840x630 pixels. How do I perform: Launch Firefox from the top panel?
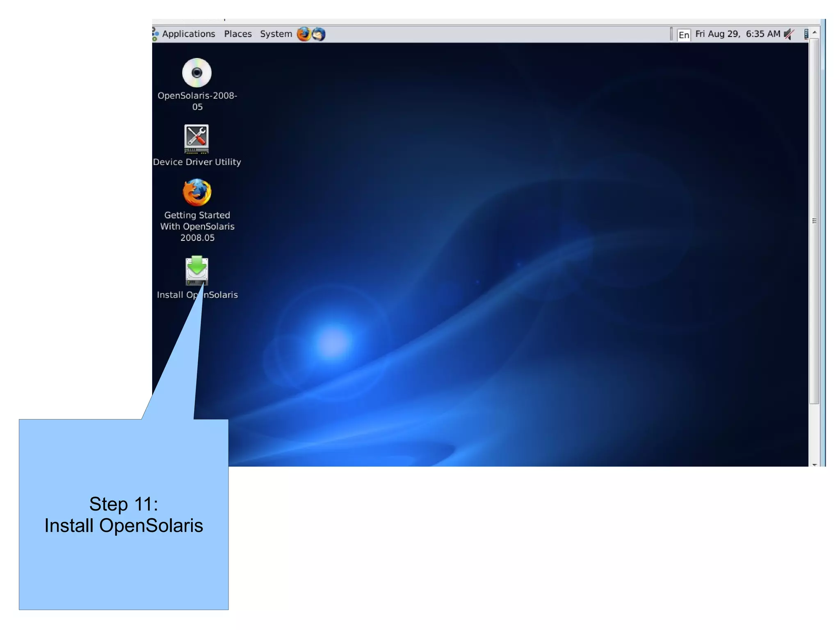click(304, 34)
